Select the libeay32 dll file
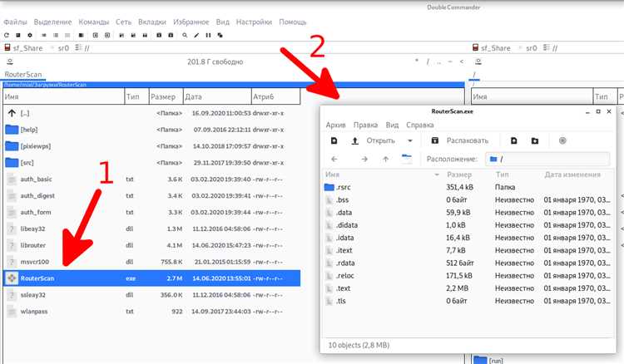624x364 pixels. 151,229
